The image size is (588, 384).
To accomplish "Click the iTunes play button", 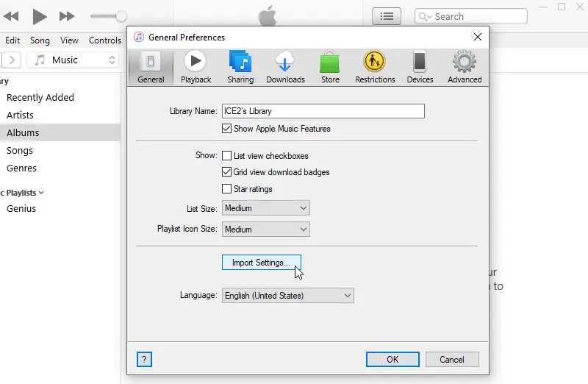I will (x=40, y=16).
